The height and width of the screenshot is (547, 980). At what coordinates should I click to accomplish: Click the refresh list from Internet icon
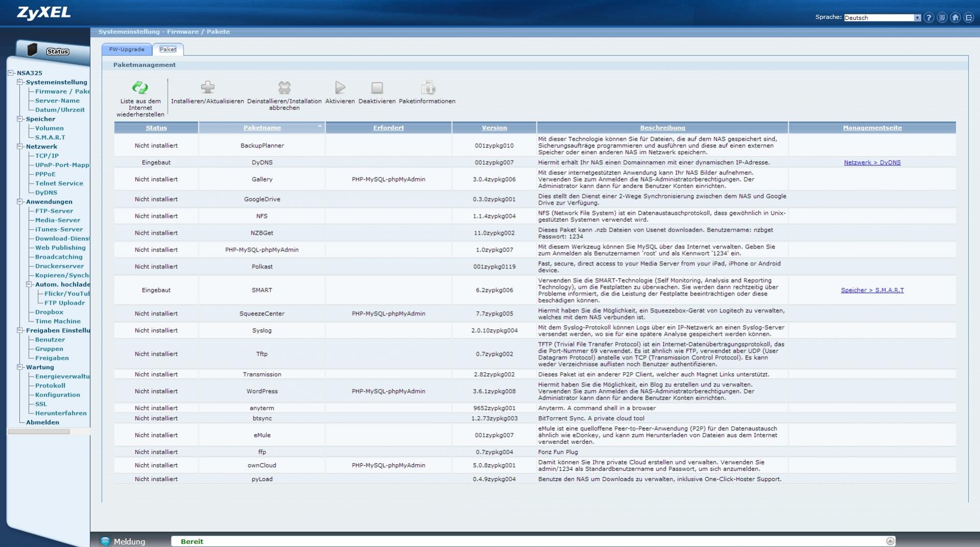pyautogui.click(x=140, y=88)
